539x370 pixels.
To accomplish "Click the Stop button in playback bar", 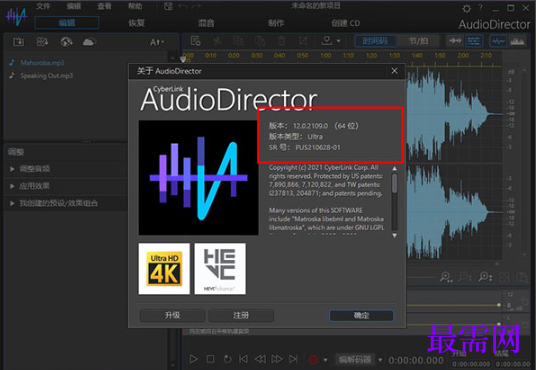I will pos(210,359).
